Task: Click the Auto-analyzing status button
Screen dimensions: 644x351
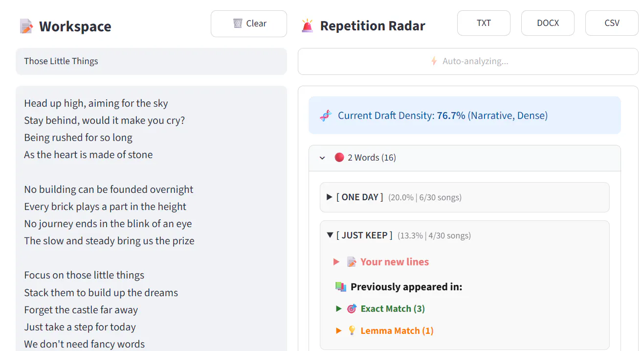Action: pos(468,61)
